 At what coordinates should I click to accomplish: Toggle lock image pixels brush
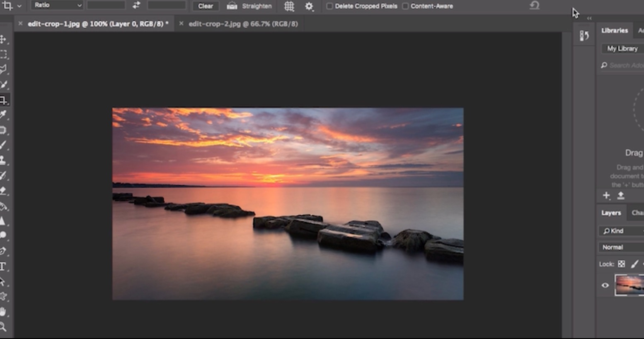(634, 264)
